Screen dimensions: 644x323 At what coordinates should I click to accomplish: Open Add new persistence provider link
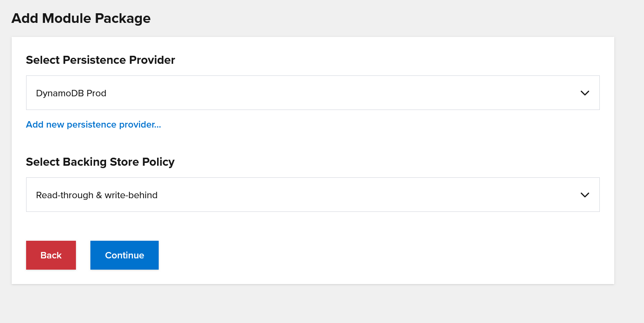pos(94,124)
